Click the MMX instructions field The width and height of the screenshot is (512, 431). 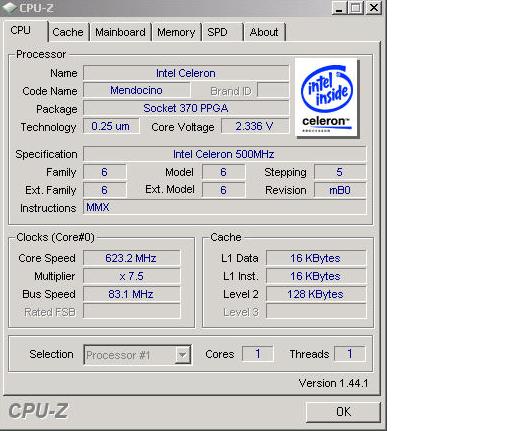[x=224, y=207]
